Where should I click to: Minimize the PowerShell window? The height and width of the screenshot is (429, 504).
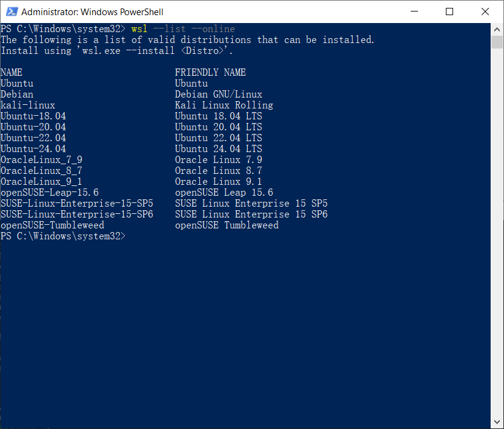pyautogui.click(x=414, y=12)
